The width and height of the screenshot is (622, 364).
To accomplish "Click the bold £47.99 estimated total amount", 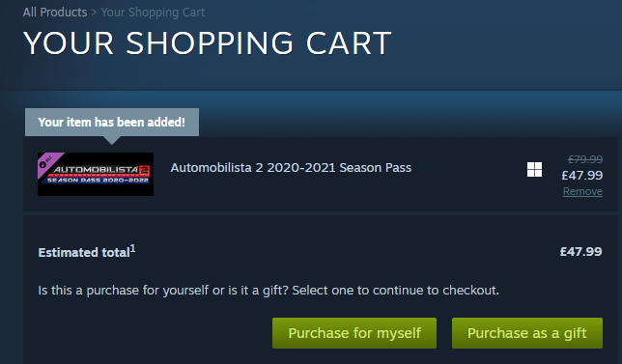I will point(580,251).
